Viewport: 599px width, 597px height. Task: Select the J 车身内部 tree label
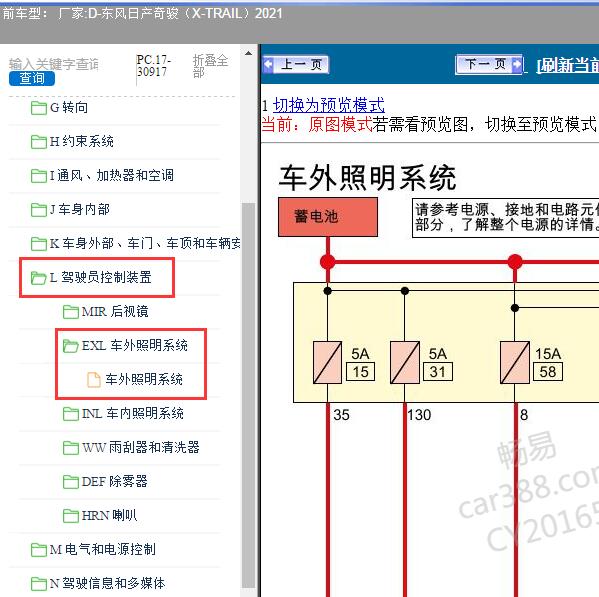click(x=80, y=210)
